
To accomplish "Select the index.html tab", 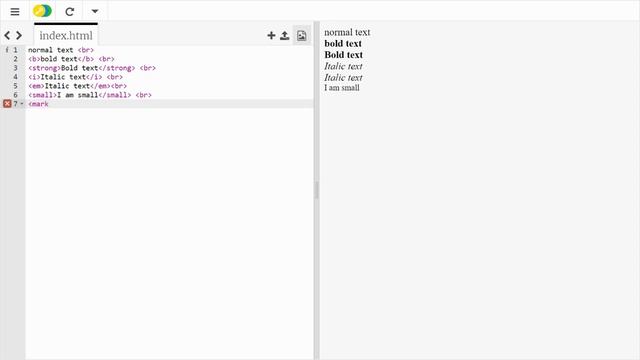I will tap(66, 36).
